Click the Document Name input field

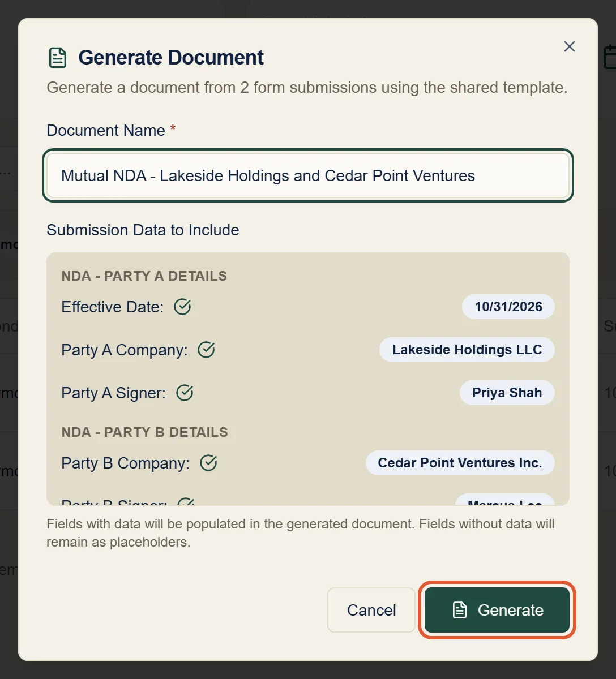(308, 175)
